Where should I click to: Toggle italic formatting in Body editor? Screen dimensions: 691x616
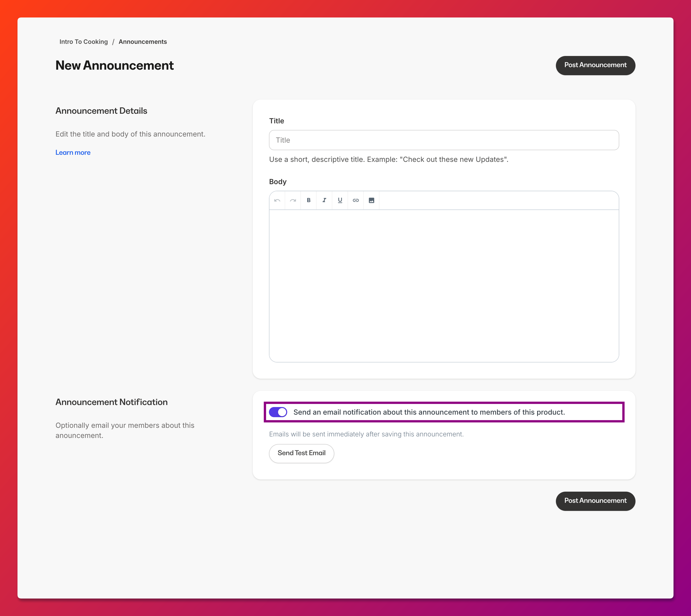point(324,200)
